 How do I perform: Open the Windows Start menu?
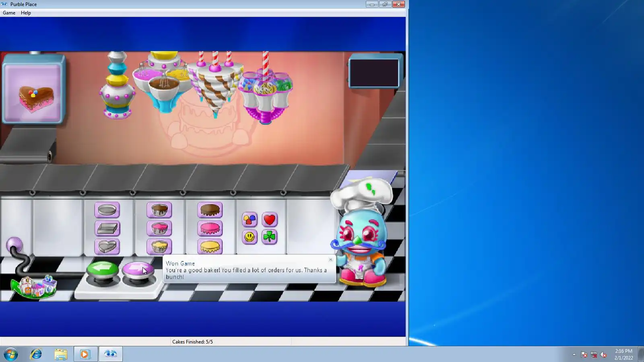coord(11,354)
